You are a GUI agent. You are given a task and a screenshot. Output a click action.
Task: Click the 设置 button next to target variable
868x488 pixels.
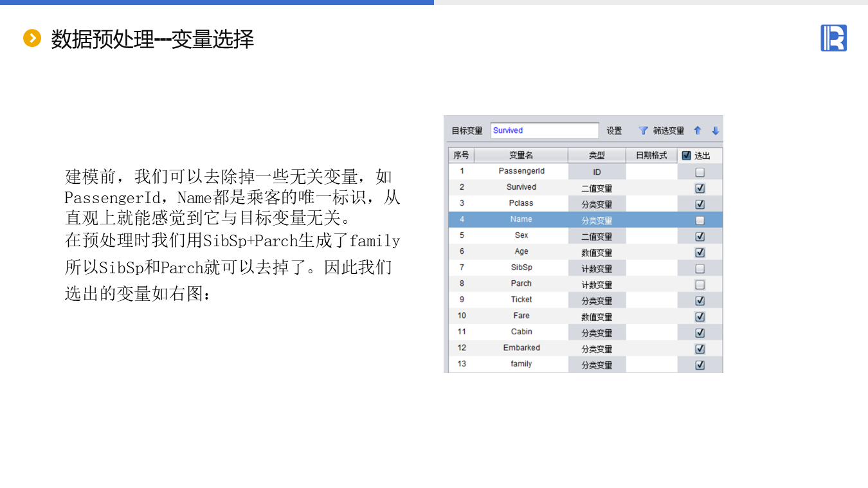click(x=615, y=131)
